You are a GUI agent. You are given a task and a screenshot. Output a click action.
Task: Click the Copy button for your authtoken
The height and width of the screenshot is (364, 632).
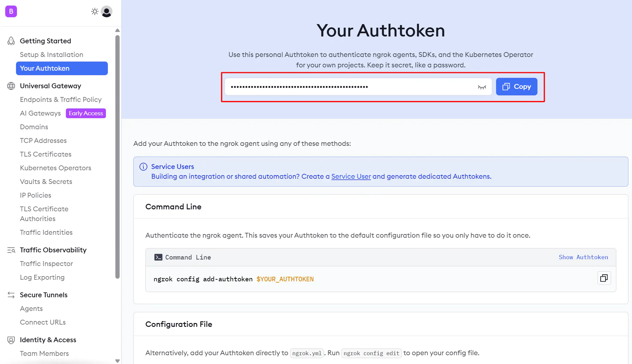pos(516,87)
